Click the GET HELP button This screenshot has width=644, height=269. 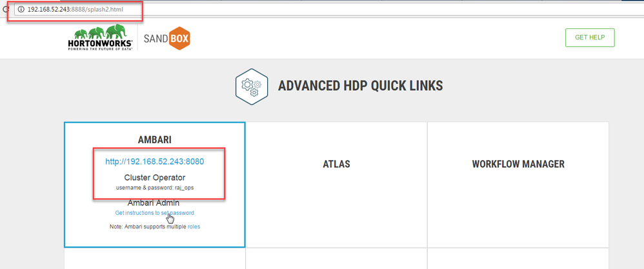point(590,37)
